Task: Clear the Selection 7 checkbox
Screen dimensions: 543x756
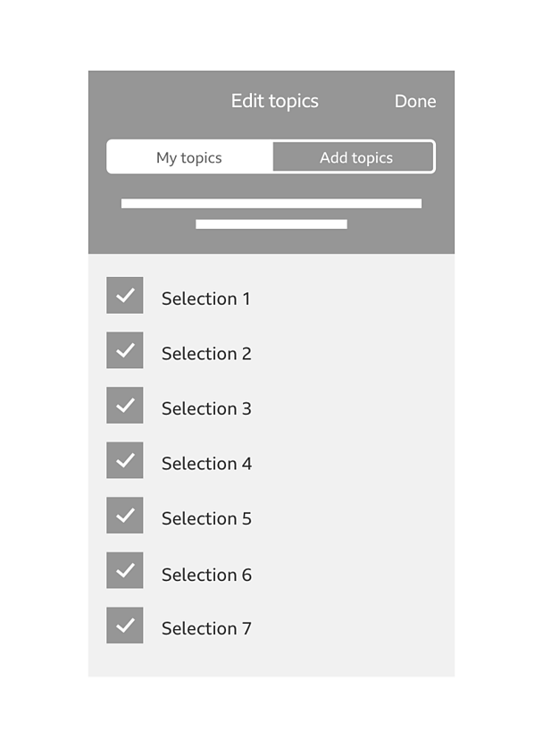Action: tap(125, 625)
